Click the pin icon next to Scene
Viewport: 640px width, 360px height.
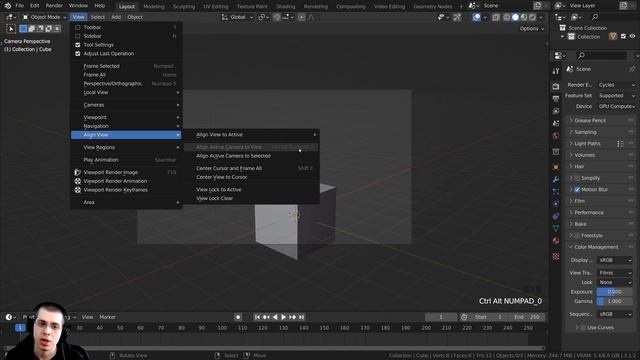click(x=632, y=69)
